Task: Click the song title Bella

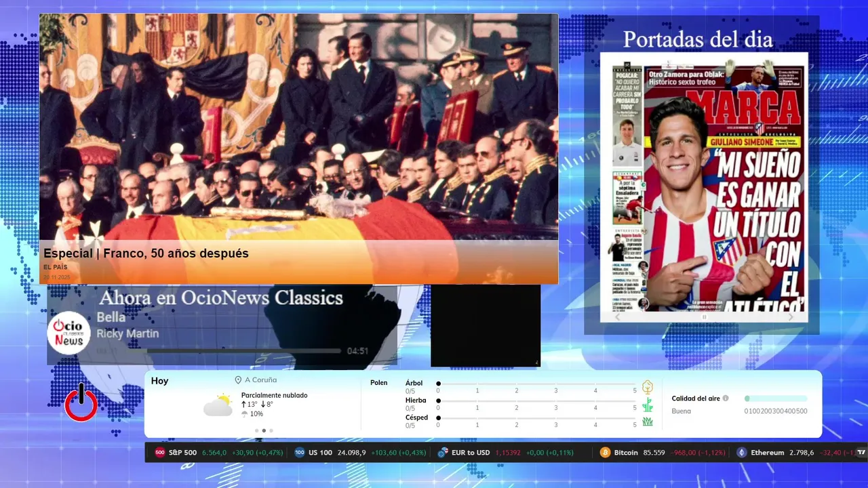Action: [111, 317]
